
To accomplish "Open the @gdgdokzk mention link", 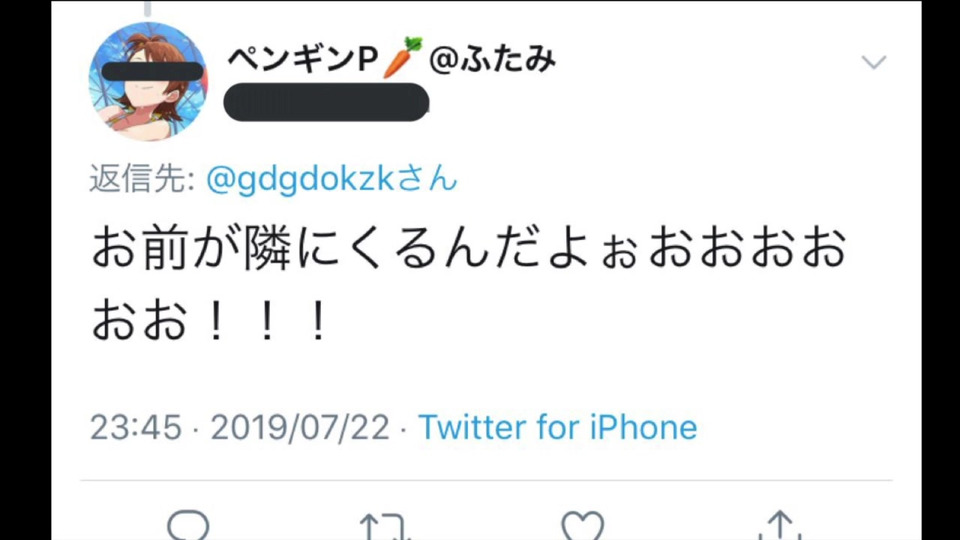I will pyautogui.click(x=301, y=179).
